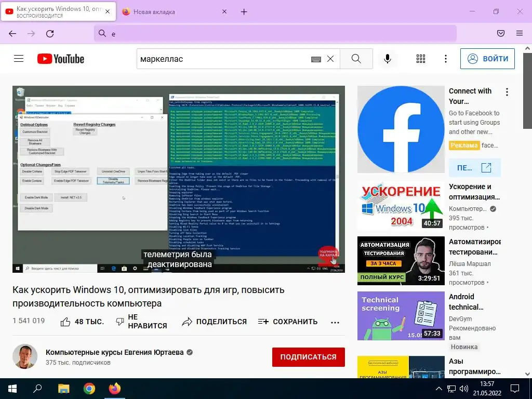The width and height of the screenshot is (532, 399).
Task: Click subscribe watermark in video corner
Action: (328, 255)
